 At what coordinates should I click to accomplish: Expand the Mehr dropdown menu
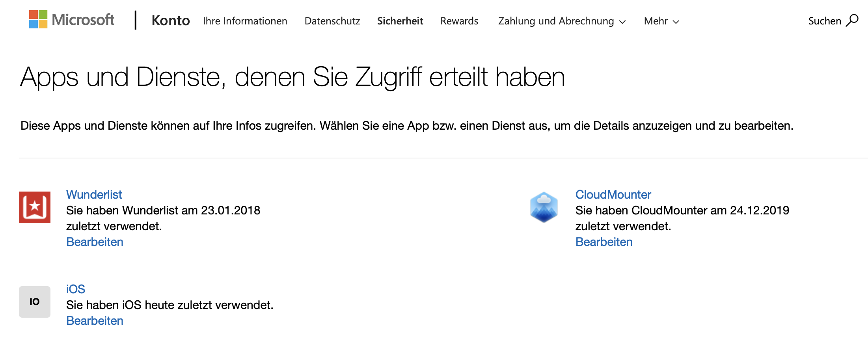point(661,21)
